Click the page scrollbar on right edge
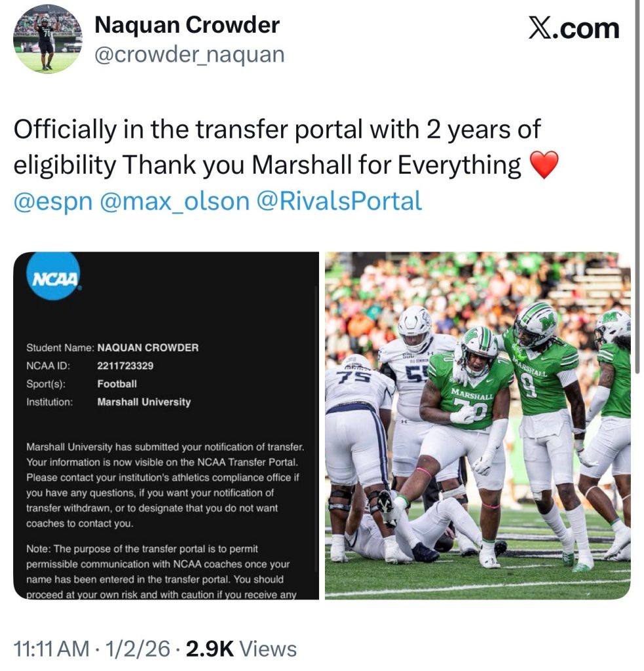The width and height of the screenshot is (644, 671). 637,131
